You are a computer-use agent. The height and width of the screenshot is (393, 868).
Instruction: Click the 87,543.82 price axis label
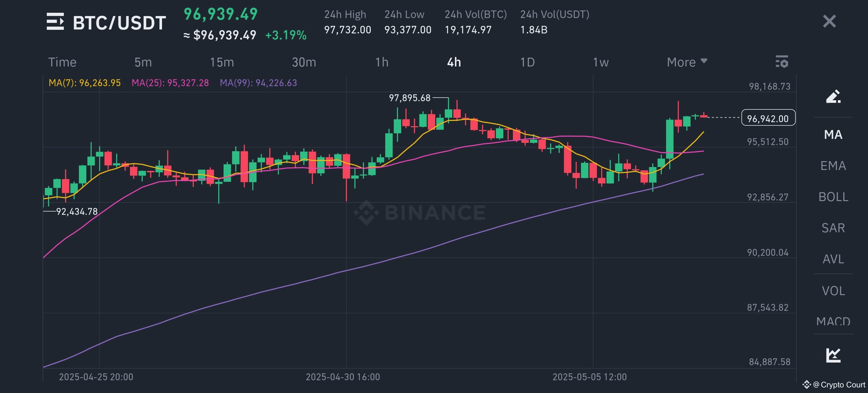coord(768,308)
